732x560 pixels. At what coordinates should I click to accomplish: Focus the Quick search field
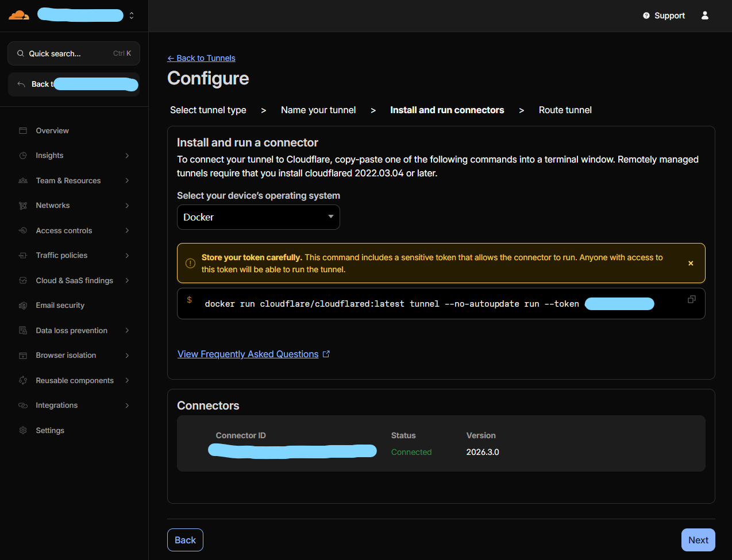(x=74, y=53)
